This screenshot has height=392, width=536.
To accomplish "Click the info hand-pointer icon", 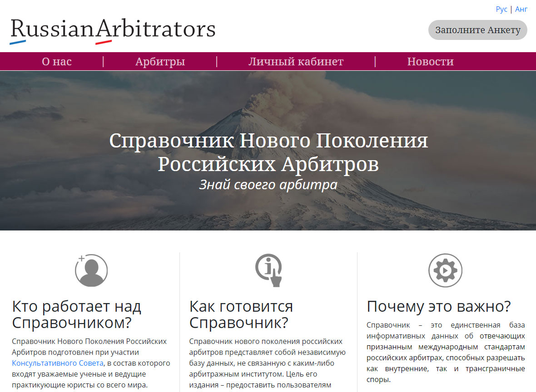I will point(269,270).
